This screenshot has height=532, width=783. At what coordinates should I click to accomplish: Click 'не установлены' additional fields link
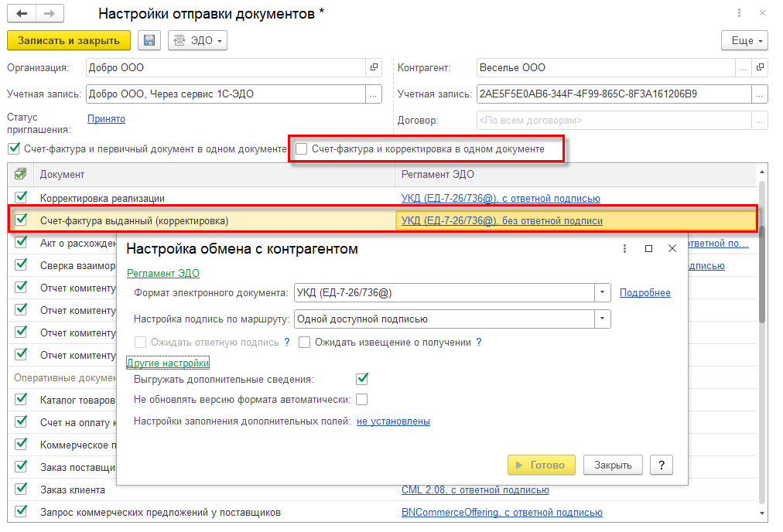[393, 421]
